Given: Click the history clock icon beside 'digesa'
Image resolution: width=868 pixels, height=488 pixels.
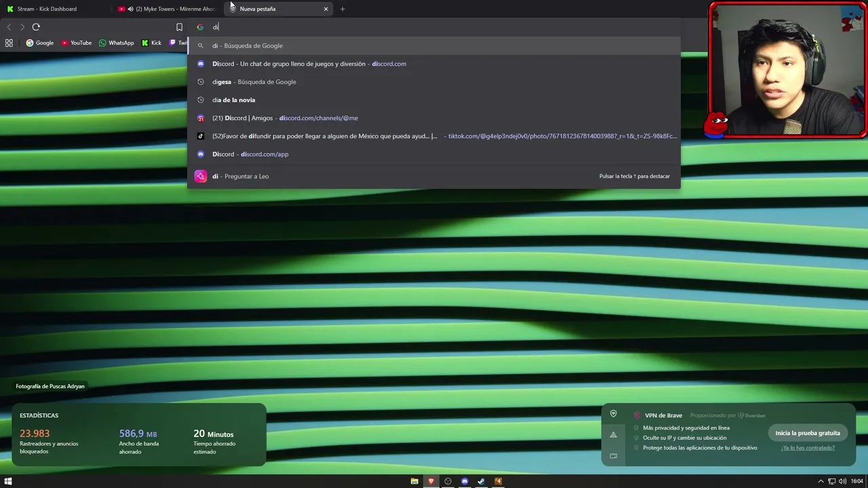Looking at the screenshot, I should coord(201,82).
